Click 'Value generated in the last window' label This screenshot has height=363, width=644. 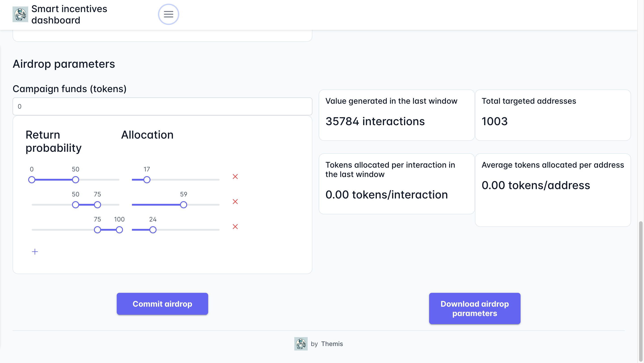pyautogui.click(x=391, y=101)
